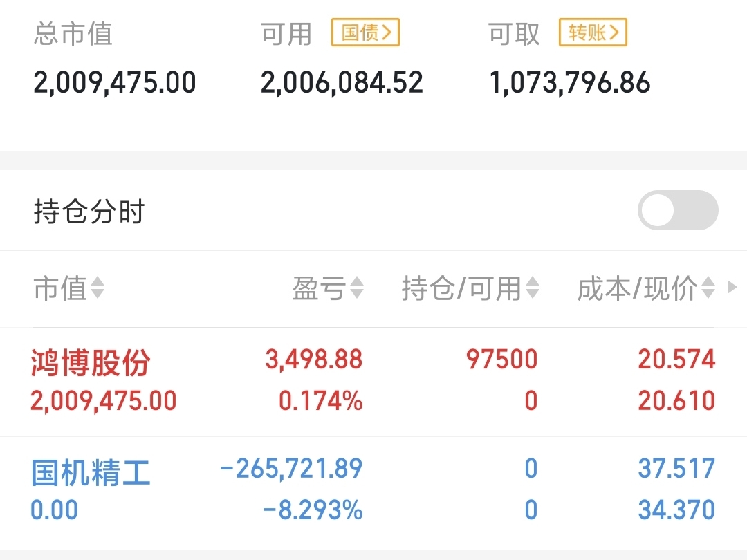Select the 可取 label
The width and height of the screenshot is (747, 560).
[x=514, y=34]
